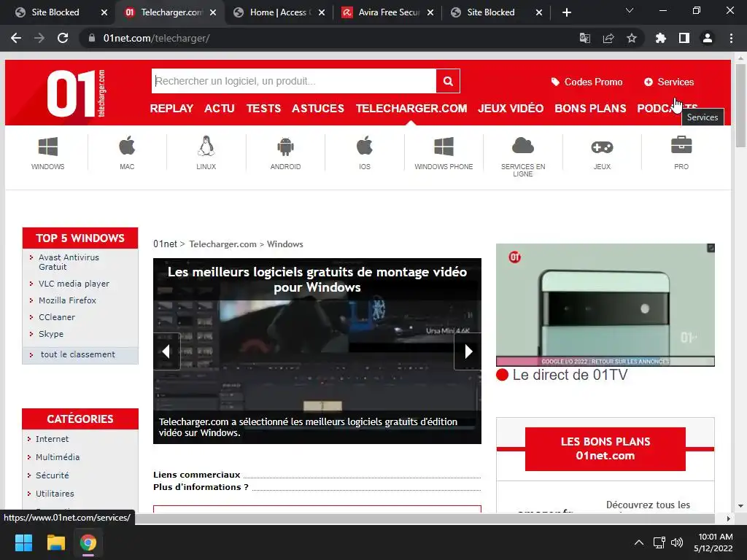This screenshot has width=747, height=560.
Task: Open the Windows Start button
Action: click(23, 542)
